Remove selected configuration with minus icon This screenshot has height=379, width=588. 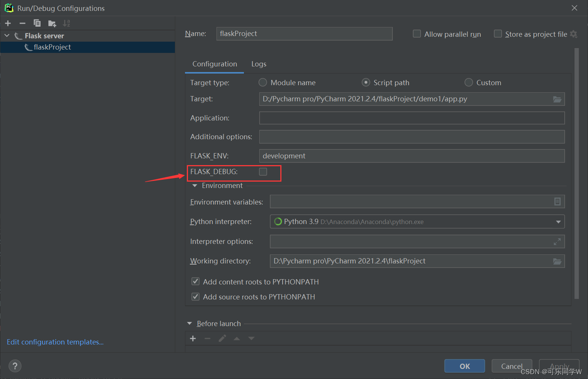pyautogui.click(x=23, y=23)
